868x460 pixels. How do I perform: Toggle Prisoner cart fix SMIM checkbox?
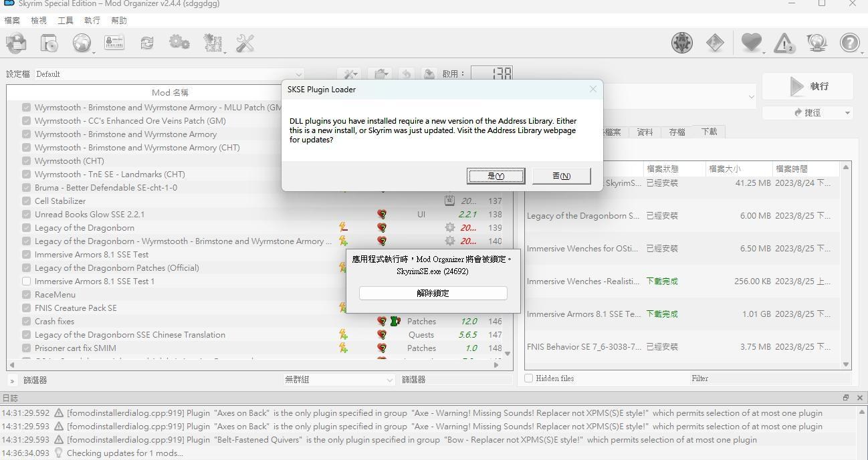point(27,348)
